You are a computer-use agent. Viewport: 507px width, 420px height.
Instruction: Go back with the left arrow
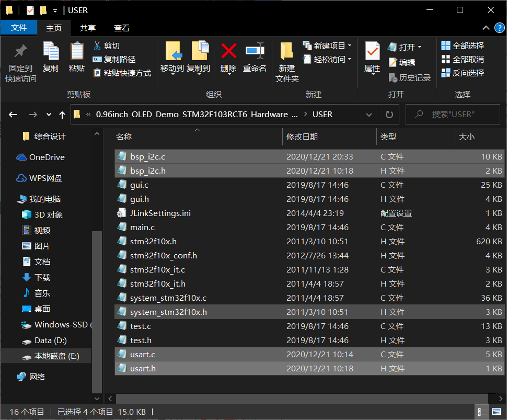[x=13, y=114]
